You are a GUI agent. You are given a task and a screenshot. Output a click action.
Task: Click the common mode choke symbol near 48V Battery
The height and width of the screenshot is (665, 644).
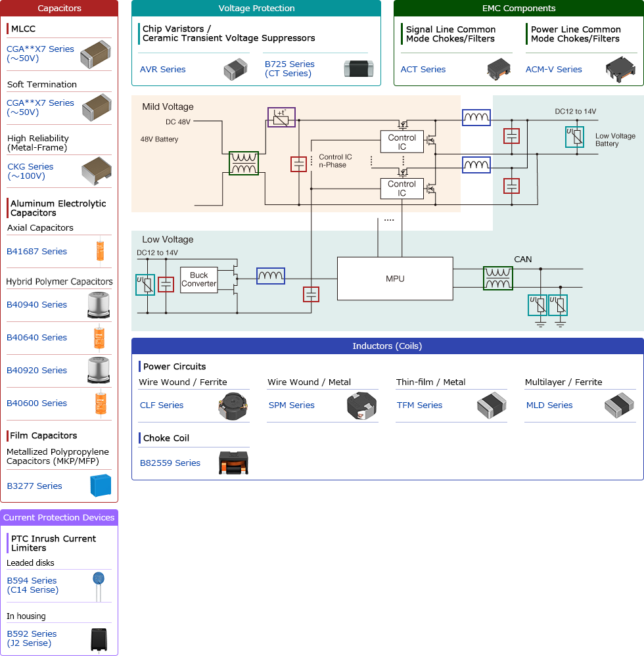(244, 164)
